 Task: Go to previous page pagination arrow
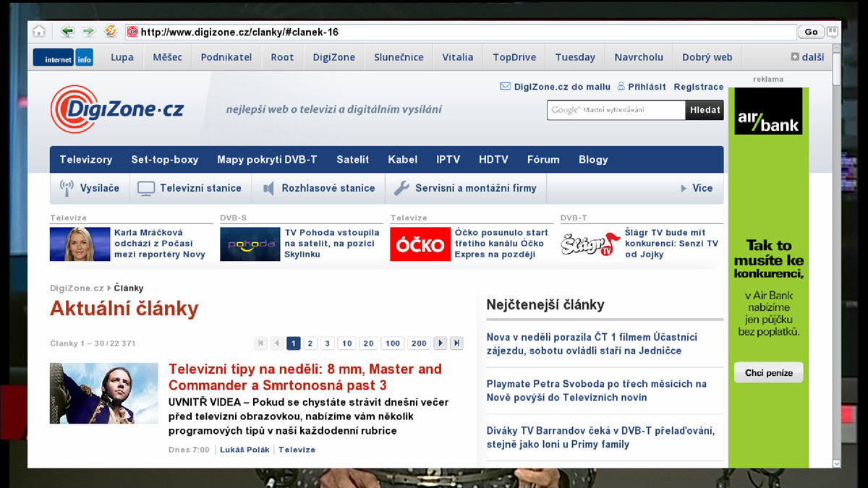(x=277, y=343)
